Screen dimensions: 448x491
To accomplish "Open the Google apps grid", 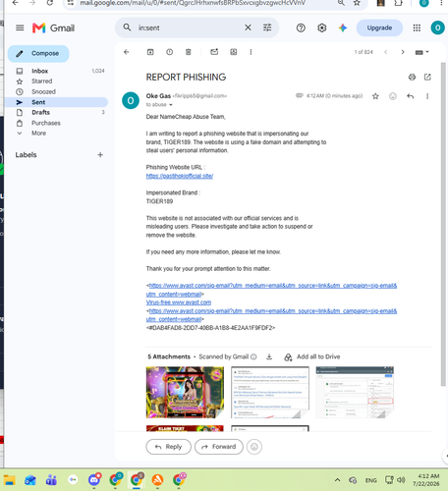I will click(x=417, y=27).
